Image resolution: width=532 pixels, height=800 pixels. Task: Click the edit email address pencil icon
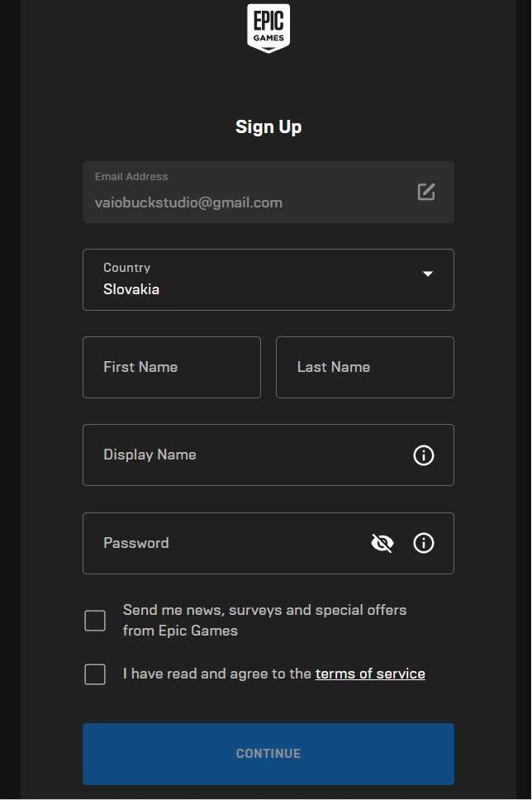click(425, 192)
